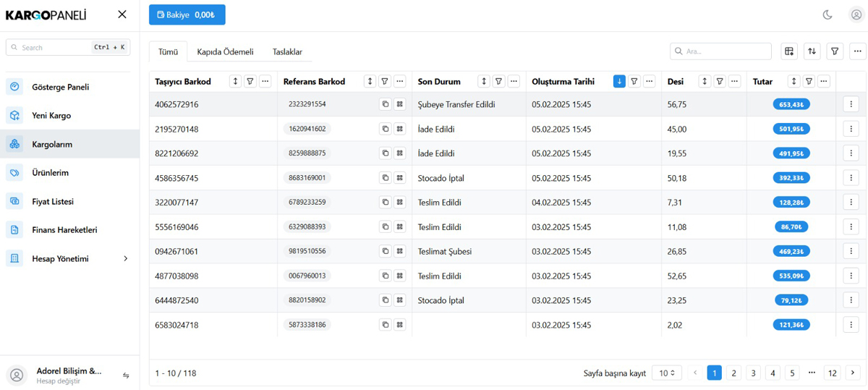868x390 pixels.
Task: Open row actions menu for 4062572916
Action: click(851, 104)
